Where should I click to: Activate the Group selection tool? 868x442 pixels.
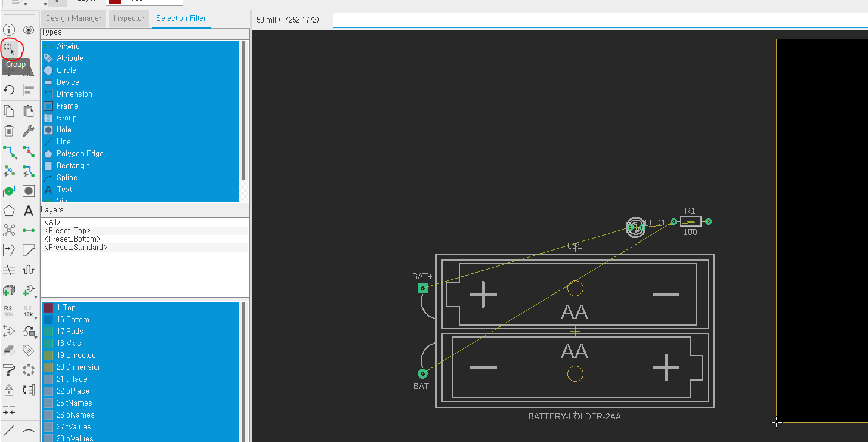(x=9, y=48)
